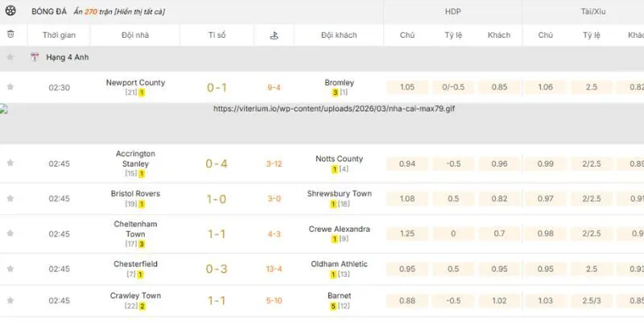The image size is (644, 322).
Task: Star the Hạng 4 Anh league
Action: (10, 58)
